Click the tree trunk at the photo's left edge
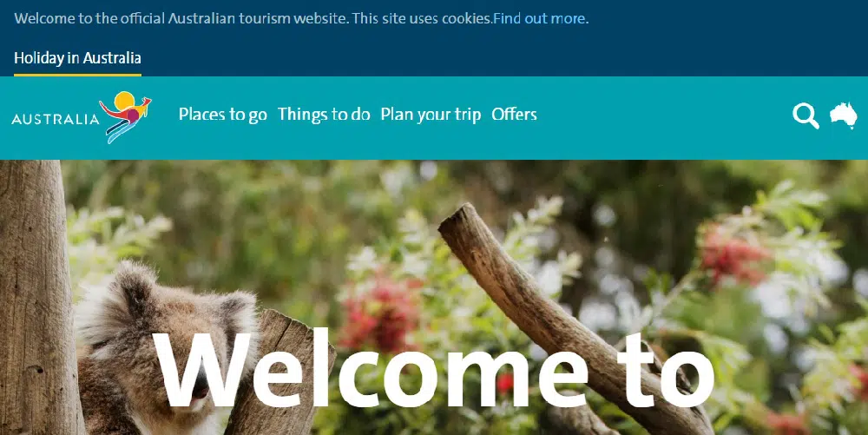The image size is (868, 435). tap(36, 297)
